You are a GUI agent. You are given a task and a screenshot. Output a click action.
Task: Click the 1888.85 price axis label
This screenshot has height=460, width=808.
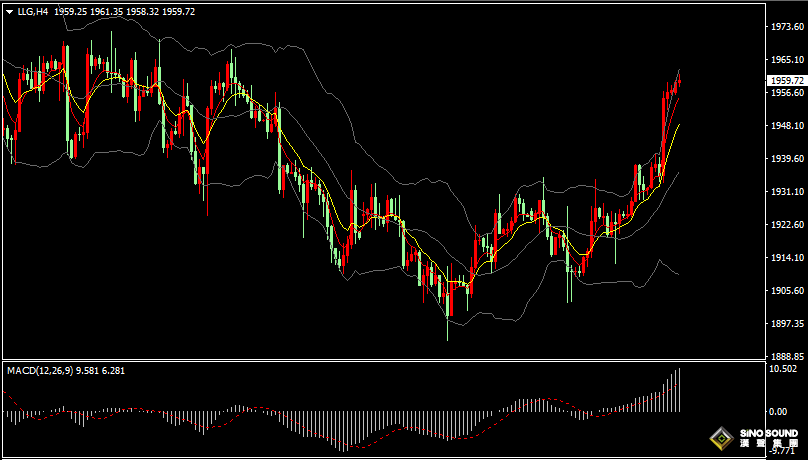tap(786, 356)
